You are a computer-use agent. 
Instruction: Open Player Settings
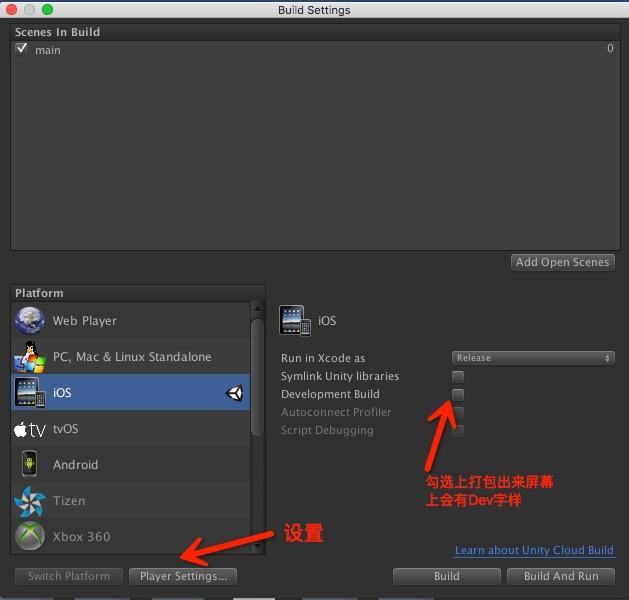click(183, 576)
